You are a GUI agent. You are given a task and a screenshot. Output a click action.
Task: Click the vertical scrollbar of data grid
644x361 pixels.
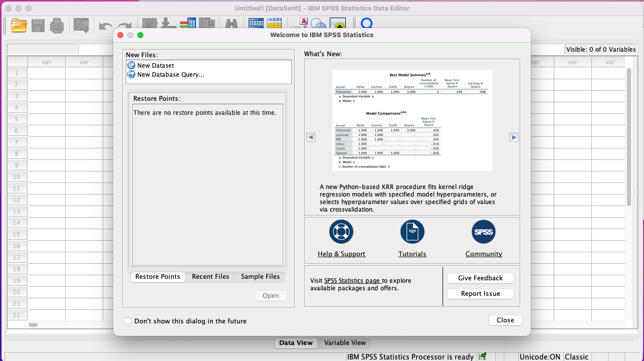(x=629, y=136)
